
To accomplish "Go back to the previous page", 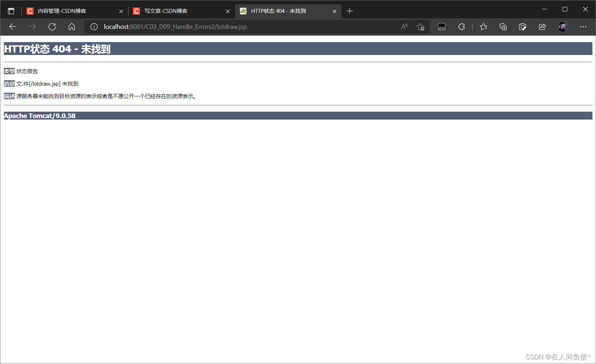I will pyautogui.click(x=13, y=27).
